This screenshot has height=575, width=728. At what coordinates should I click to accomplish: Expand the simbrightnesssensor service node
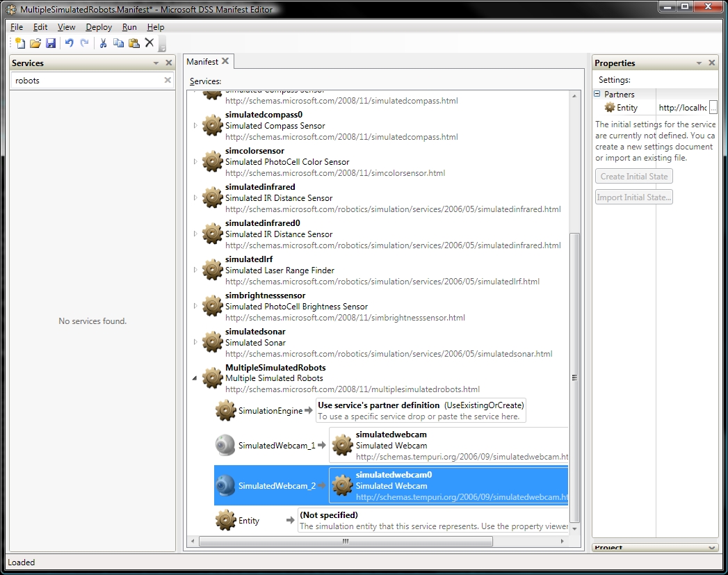[x=195, y=307]
